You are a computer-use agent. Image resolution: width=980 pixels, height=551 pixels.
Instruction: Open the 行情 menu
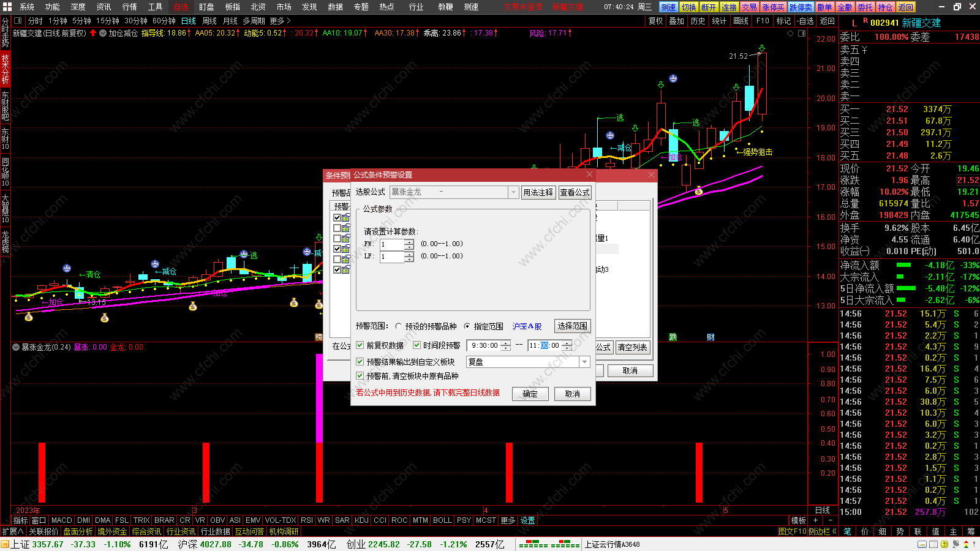tap(130, 7)
